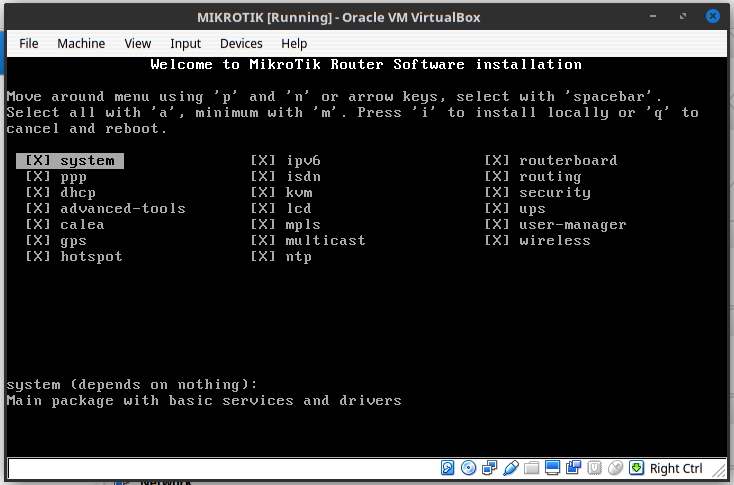The height and width of the screenshot is (485, 734).
Task: Minimize the VirtualBox window
Action: [653, 16]
